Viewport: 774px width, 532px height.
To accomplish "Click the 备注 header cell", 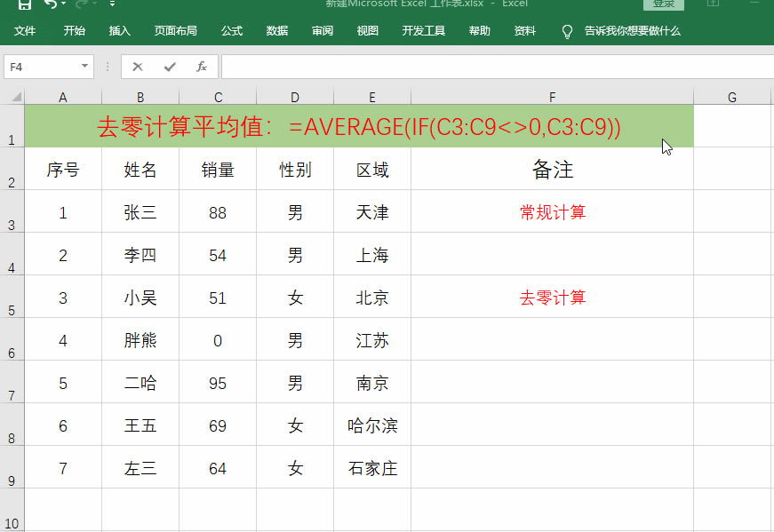I will point(553,169).
